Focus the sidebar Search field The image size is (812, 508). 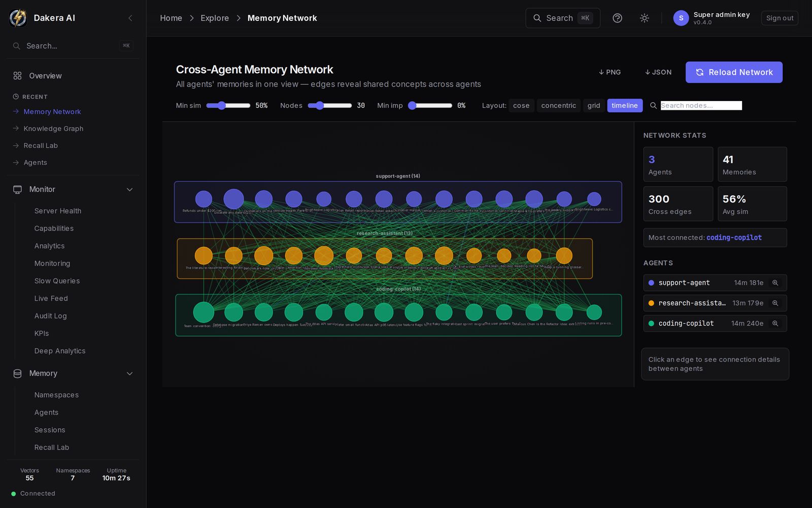coord(73,46)
